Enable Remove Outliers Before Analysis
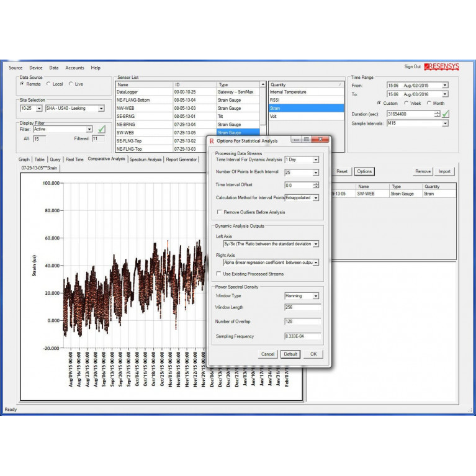The width and height of the screenshot is (476, 476). [x=220, y=212]
